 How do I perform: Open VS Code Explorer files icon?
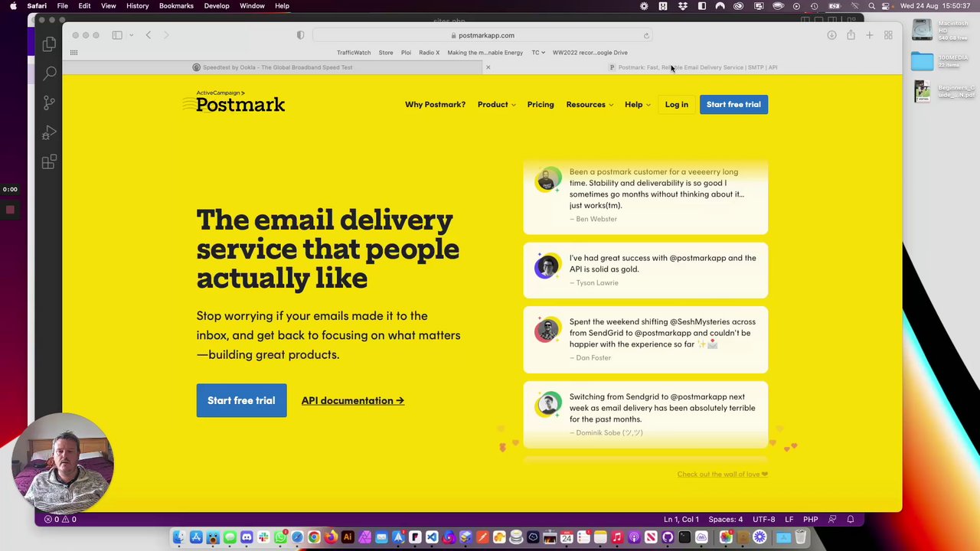tap(49, 44)
